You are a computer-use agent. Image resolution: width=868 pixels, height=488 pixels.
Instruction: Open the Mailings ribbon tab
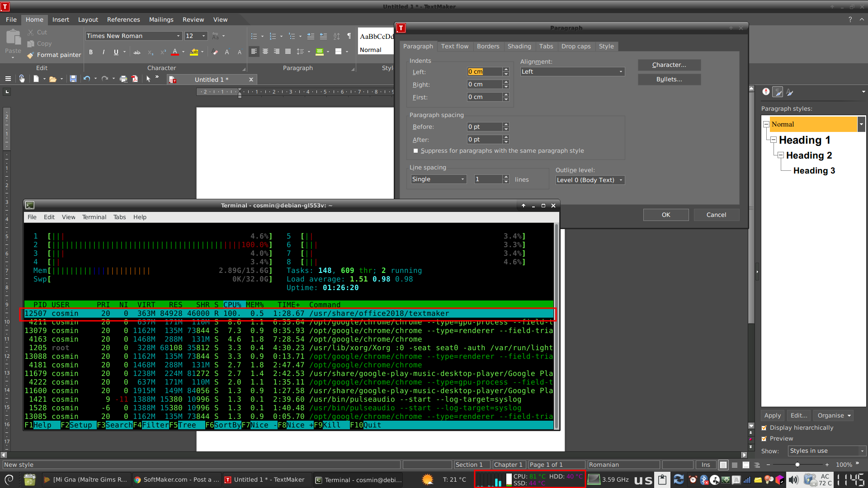(x=161, y=19)
